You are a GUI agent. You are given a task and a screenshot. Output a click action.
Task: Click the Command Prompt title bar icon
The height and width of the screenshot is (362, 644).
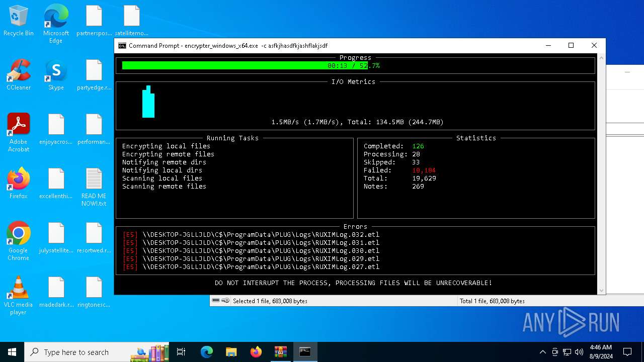[x=122, y=46]
